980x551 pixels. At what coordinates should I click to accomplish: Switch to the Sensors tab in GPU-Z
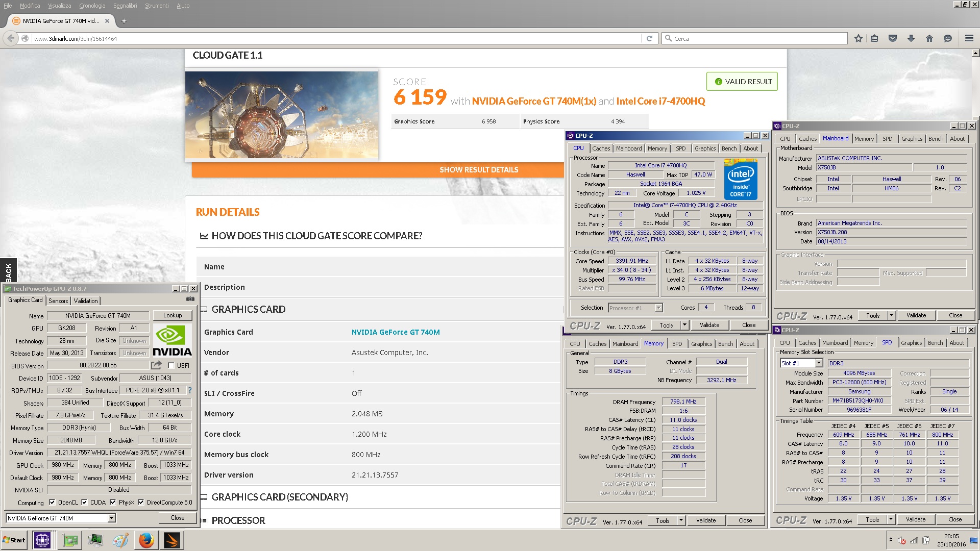tap(58, 301)
